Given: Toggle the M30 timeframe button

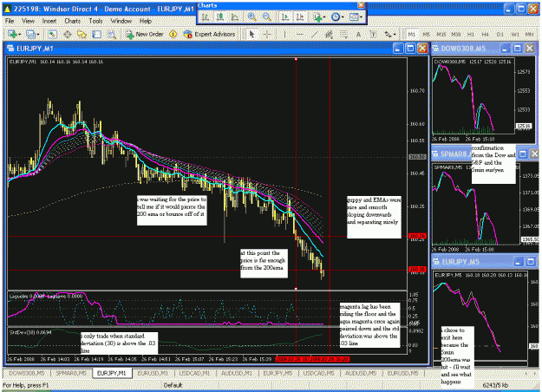Looking at the screenshot, I should (456, 34).
